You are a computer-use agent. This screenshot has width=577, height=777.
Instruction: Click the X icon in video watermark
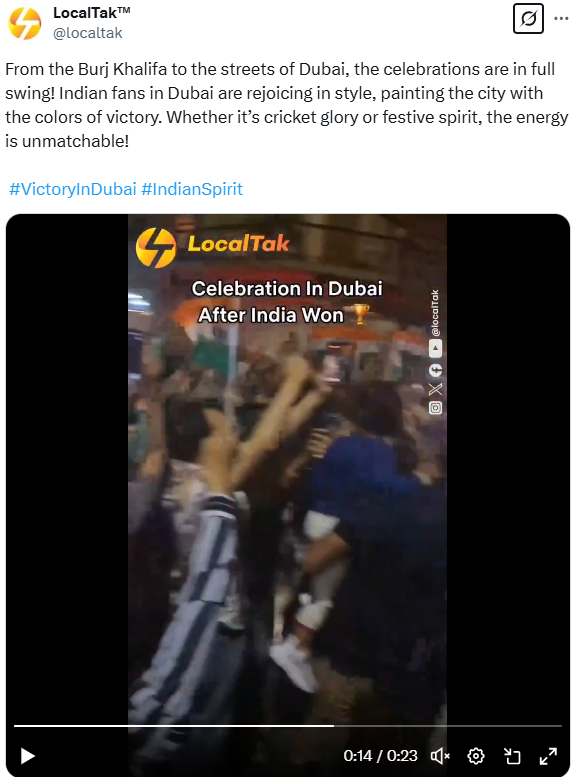[x=435, y=389]
